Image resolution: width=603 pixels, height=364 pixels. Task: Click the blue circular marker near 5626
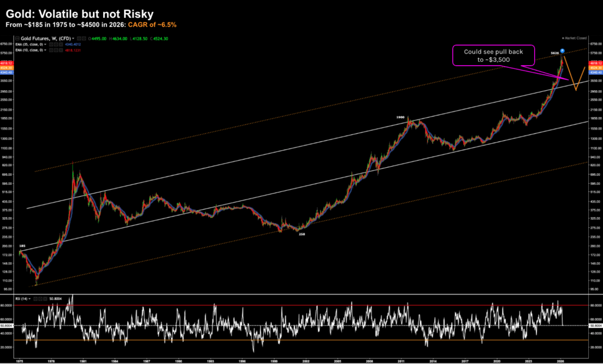pyautogui.click(x=563, y=52)
